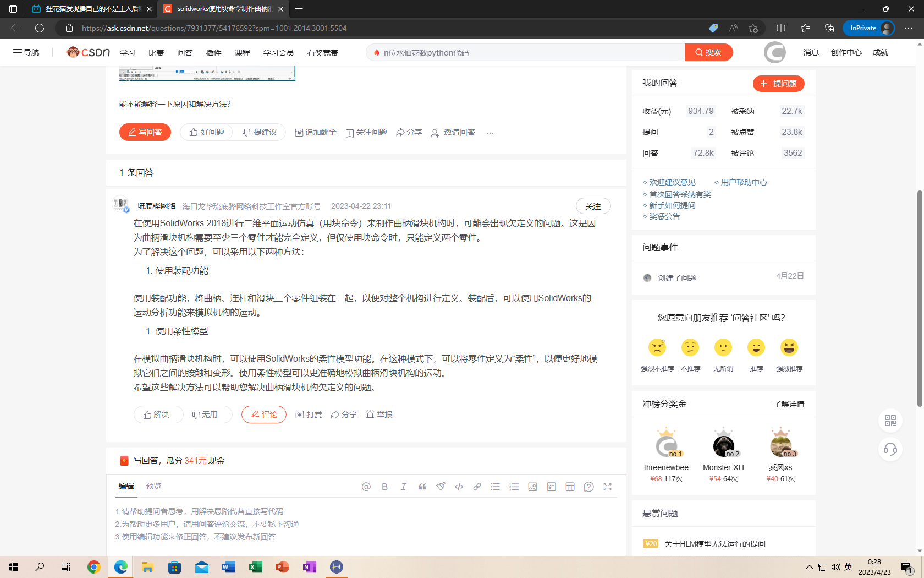The image size is (924, 578).
Task: Open Windows Start menu
Action: point(13,567)
